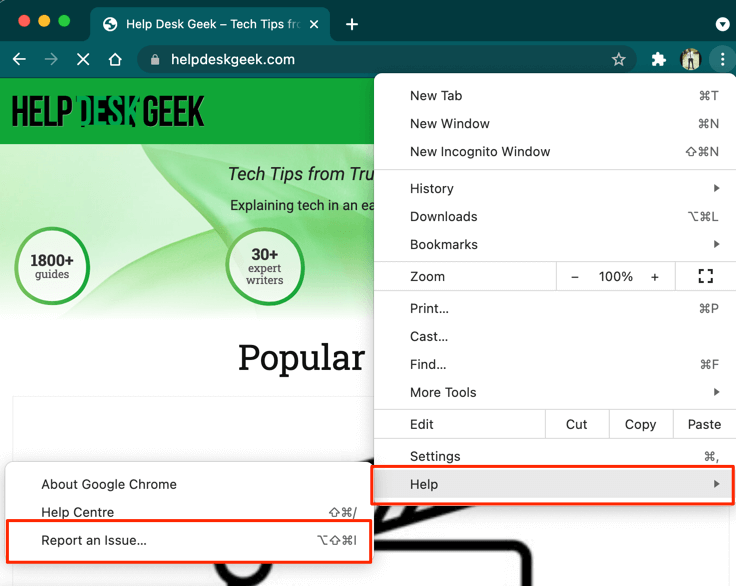736x586 pixels.
Task: Bookmark this page with star icon
Action: [x=618, y=60]
